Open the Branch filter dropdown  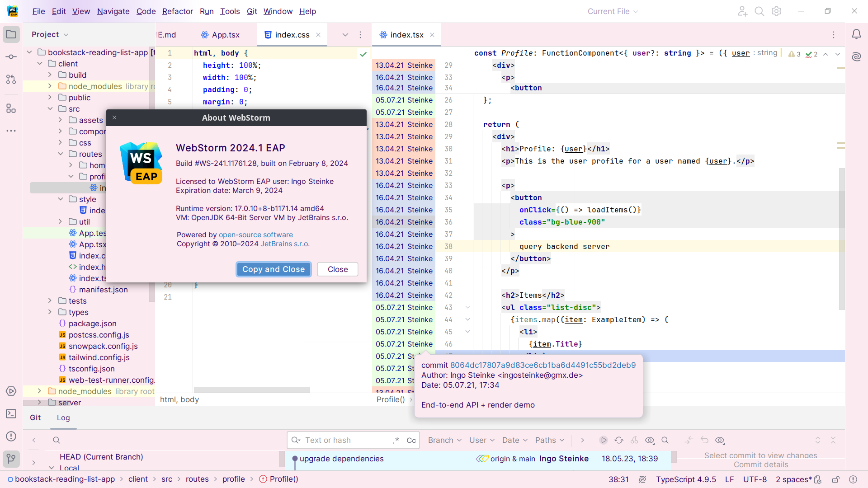point(444,440)
